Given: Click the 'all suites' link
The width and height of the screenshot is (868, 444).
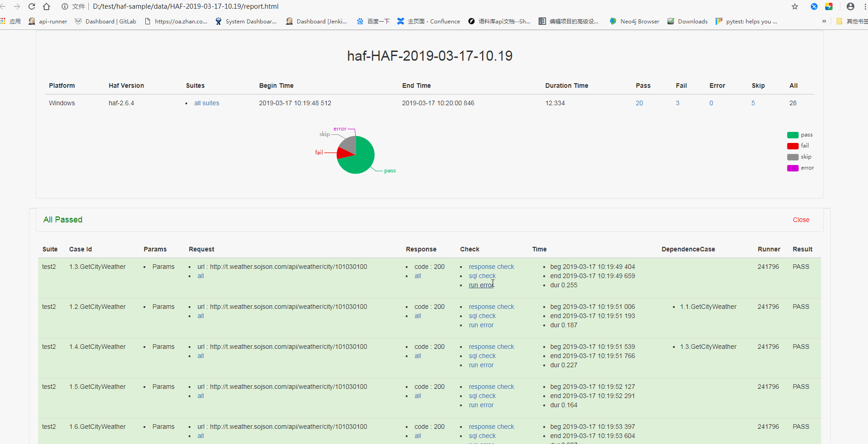Looking at the screenshot, I should click(207, 103).
